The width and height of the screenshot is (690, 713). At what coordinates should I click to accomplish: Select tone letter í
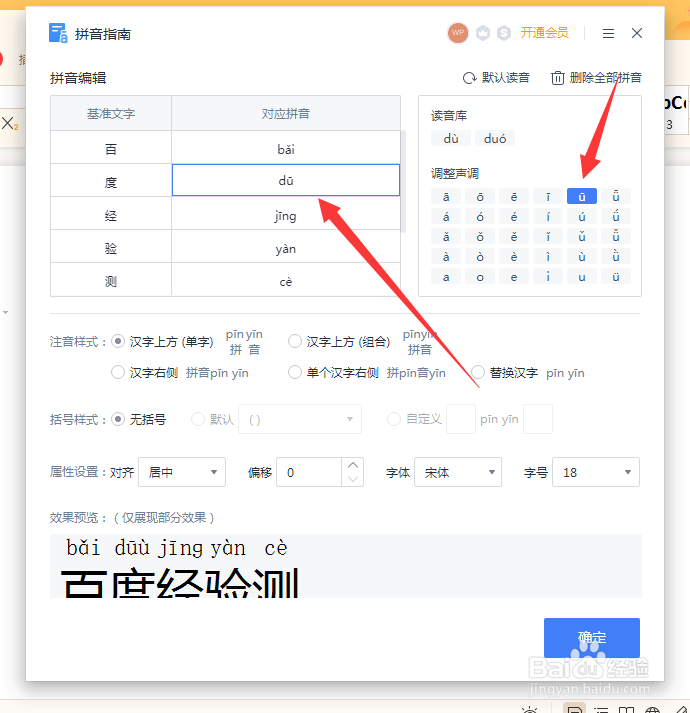click(x=548, y=216)
